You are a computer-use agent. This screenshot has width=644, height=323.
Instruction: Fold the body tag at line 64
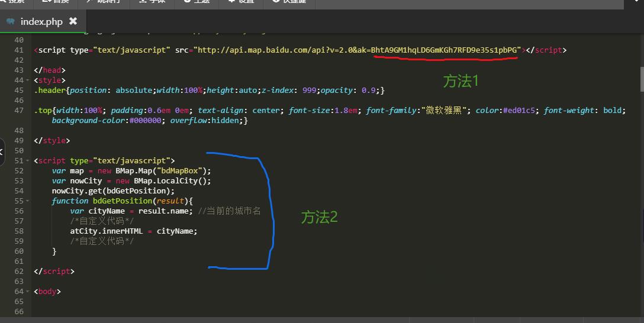click(x=28, y=292)
